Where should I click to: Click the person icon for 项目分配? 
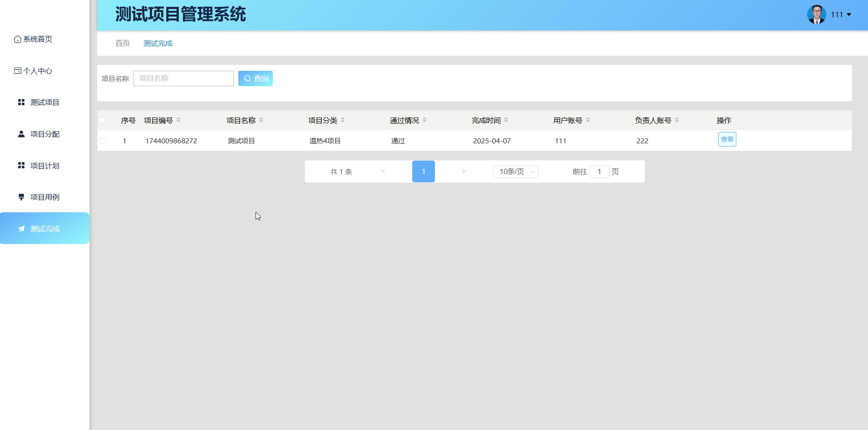tap(21, 134)
